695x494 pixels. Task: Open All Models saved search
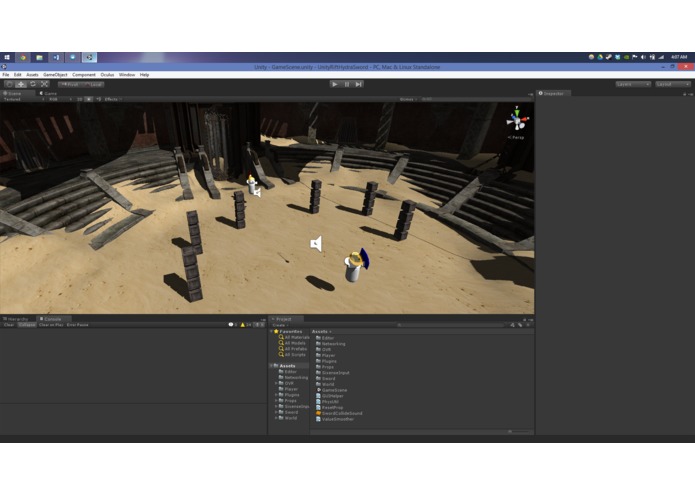click(292, 343)
